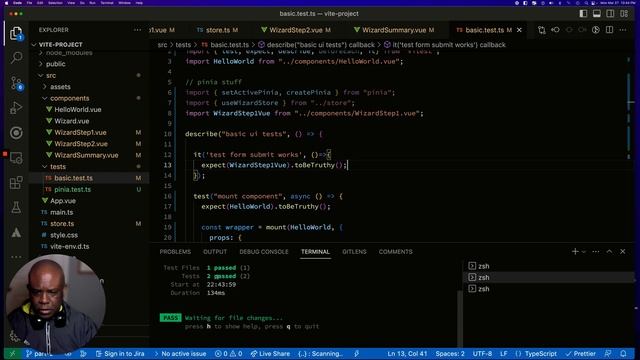
Task: Change language mode from TypeScript
Action: pyautogui.click(x=540, y=353)
